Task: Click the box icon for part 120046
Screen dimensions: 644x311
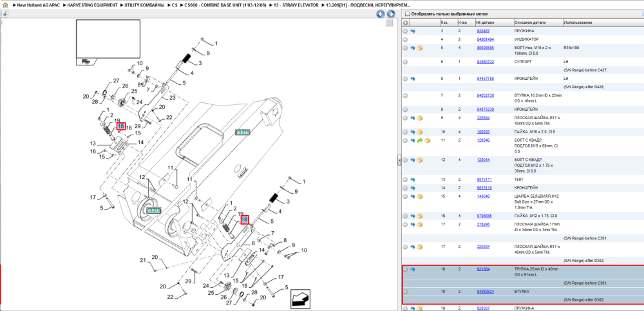Action: tap(427, 140)
